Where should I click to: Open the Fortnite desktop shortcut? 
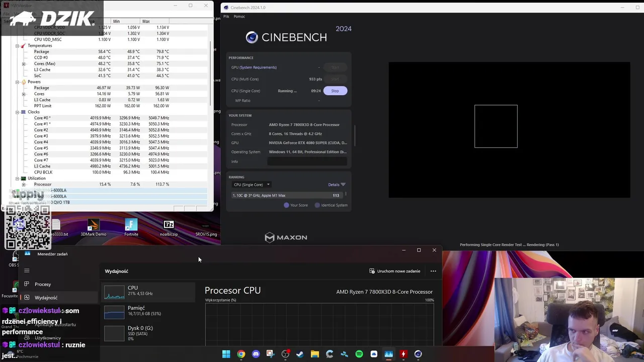(131, 227)
